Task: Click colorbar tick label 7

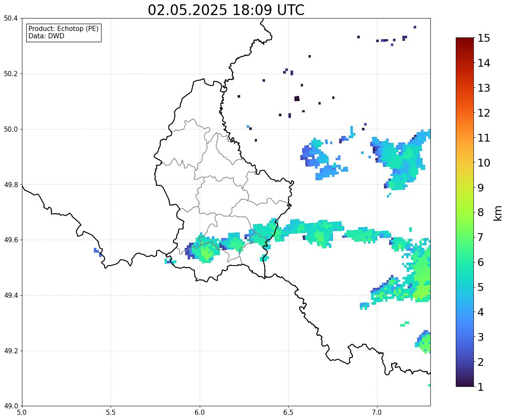Action: pyautogui.click(x=480, y=237)
